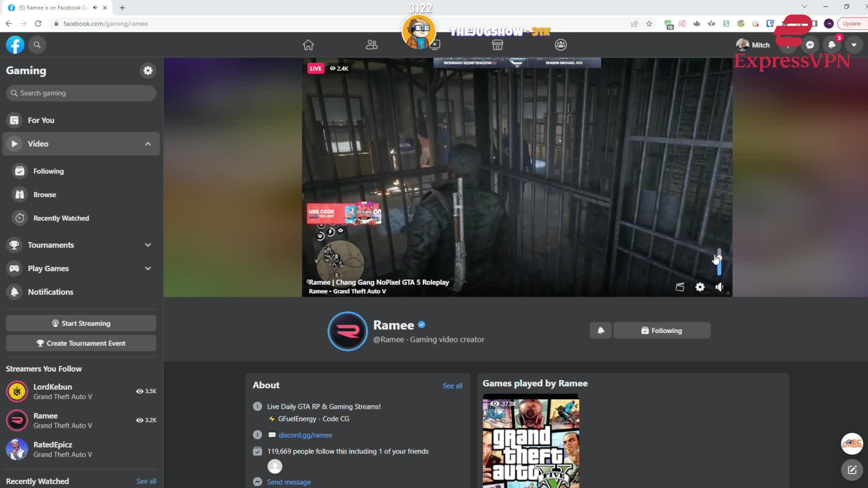Click the new message compose icon
The height and width of the screenshot is (488, 868).
(x=852, y=470)
